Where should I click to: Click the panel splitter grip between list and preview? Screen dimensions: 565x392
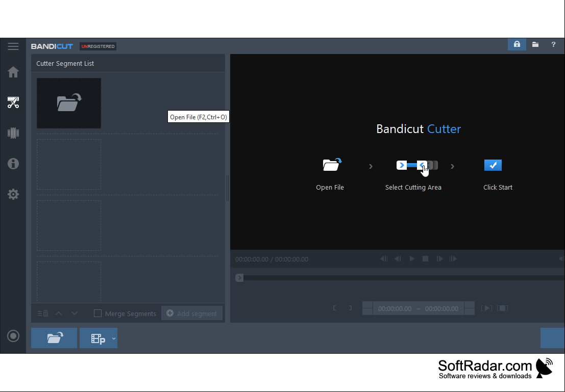227,188
